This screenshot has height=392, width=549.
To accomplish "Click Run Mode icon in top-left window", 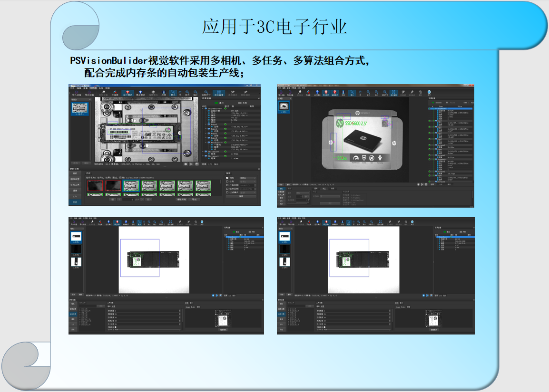I will [x=127, y=93].
